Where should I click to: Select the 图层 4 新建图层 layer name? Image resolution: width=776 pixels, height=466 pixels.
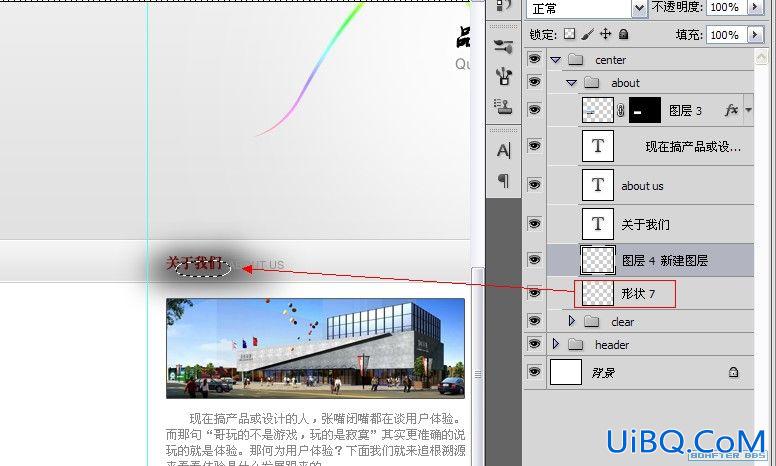tap(665, 260)
